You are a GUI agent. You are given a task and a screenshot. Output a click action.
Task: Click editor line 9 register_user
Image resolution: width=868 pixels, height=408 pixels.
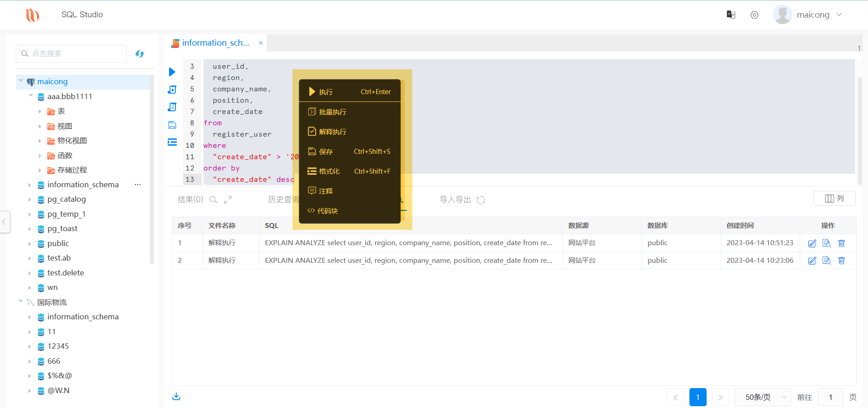pyautogui.click(x=242, y=134)
